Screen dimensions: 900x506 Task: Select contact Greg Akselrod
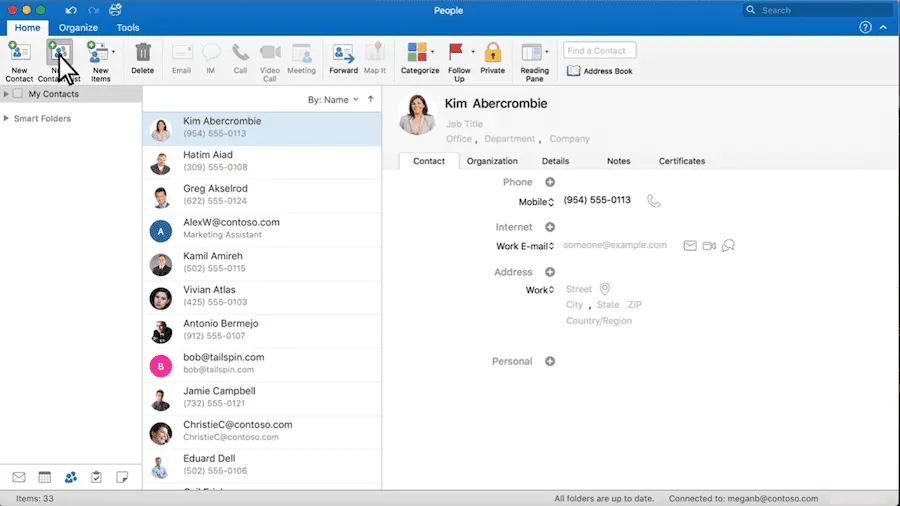point(262,196)
